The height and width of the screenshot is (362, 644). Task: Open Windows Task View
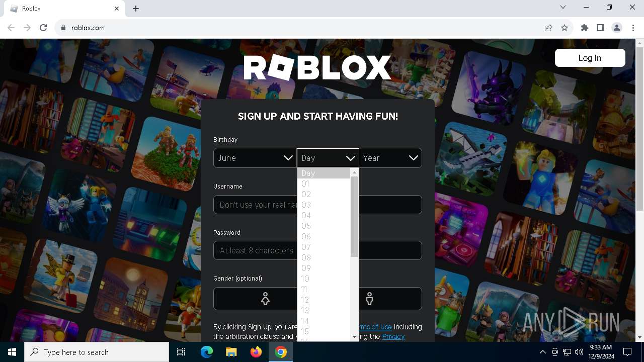tap(181, 352)
